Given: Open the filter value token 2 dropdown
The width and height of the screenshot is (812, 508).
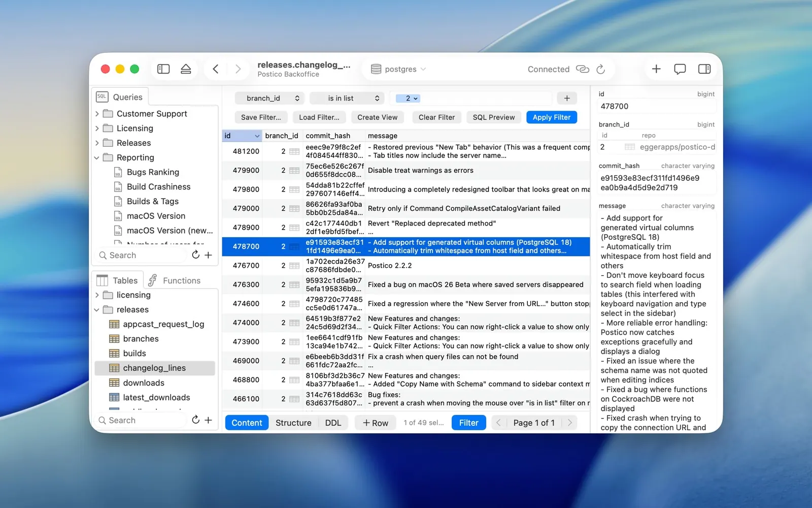Looking at the screenshot, I should tap(408, 99).
